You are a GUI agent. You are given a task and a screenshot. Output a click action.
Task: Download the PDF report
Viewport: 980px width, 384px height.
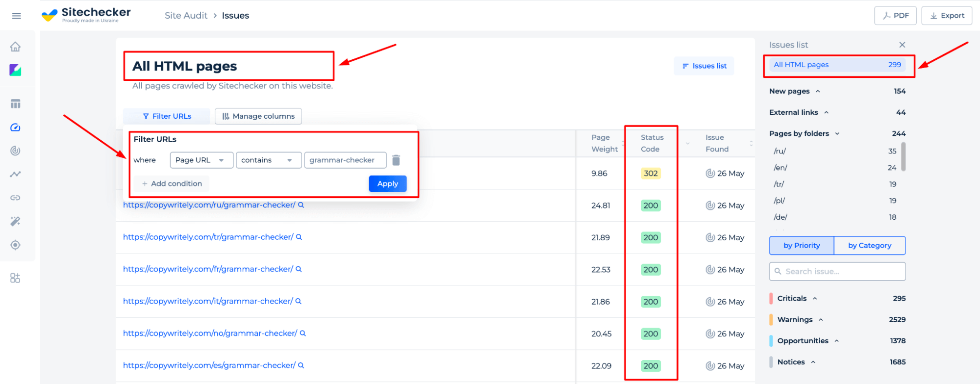pyautogui.click(x=896, y=16)
